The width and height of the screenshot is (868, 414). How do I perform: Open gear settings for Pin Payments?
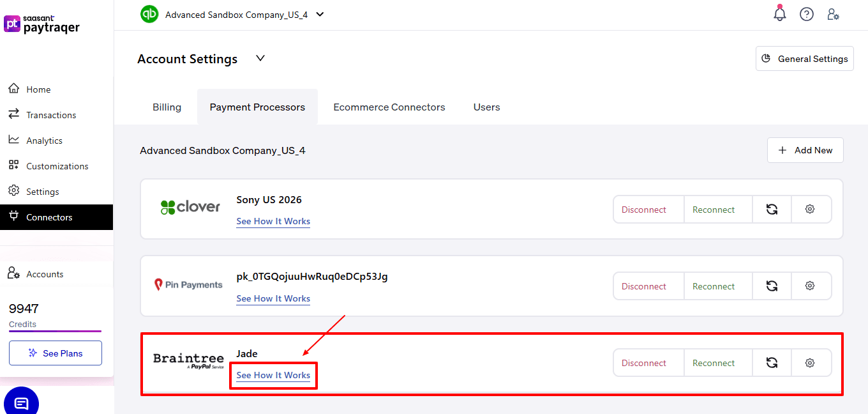pos(810,286)
